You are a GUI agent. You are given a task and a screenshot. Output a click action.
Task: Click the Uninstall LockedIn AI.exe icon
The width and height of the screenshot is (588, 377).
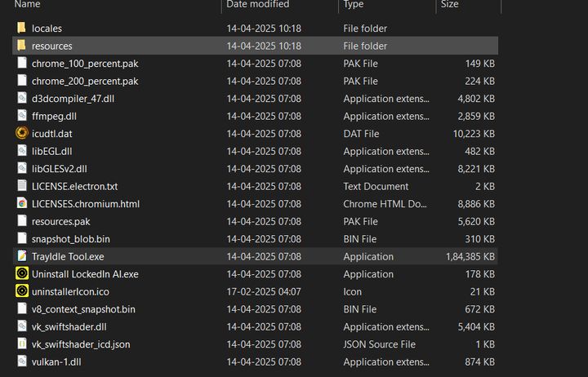(x=22, y=274)
